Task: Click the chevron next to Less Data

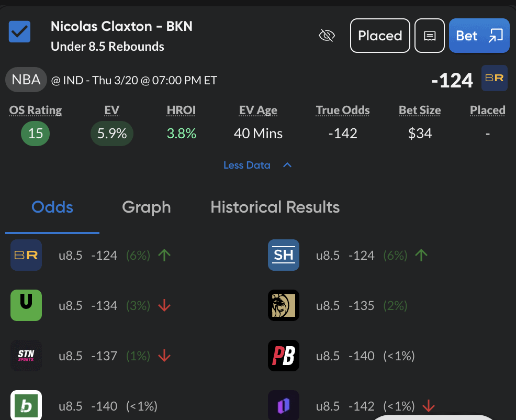Action: point(287,165)
